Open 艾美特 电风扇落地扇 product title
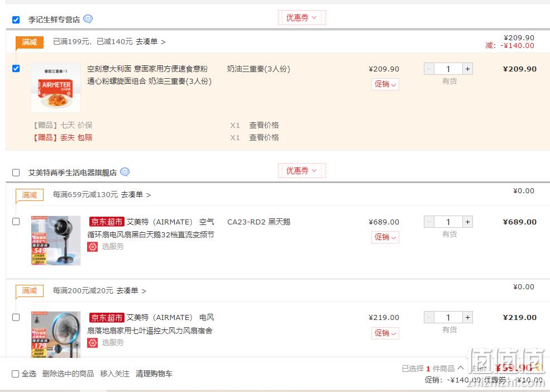Screen dimensions: 550x392 [151, 324]
